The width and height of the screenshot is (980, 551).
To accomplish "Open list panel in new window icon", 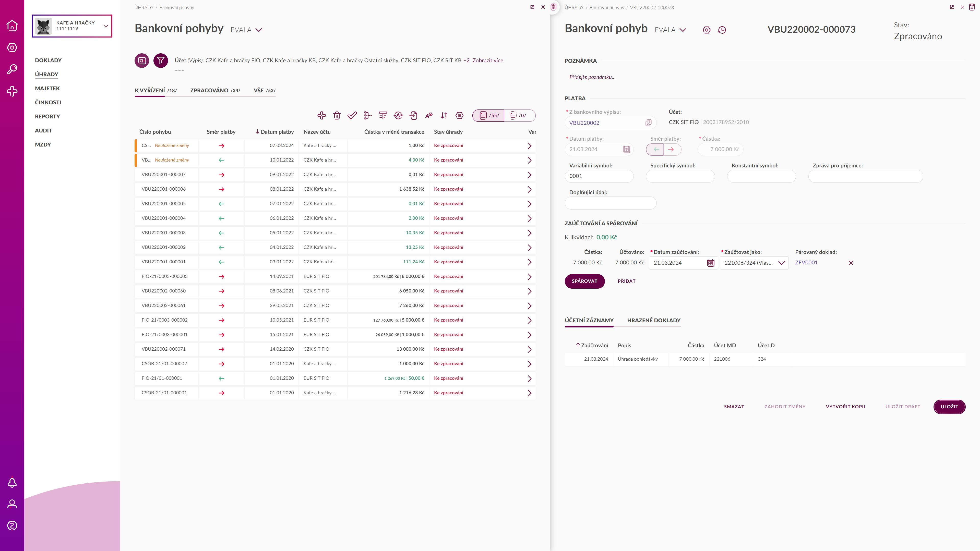I will click(x=532, y=7).
